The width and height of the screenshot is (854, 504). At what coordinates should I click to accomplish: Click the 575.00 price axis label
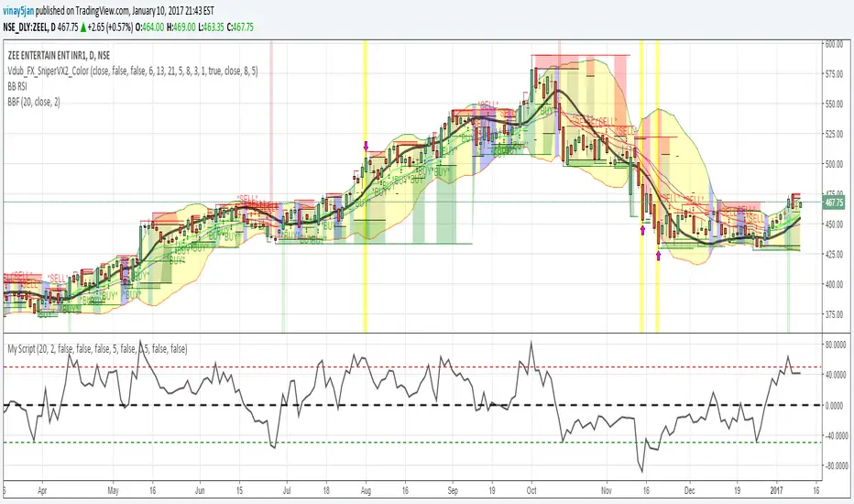point(834,73)
